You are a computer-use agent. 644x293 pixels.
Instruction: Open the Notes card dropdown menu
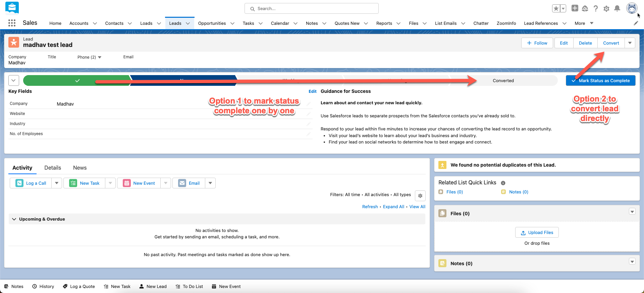(x=632, y=261)
